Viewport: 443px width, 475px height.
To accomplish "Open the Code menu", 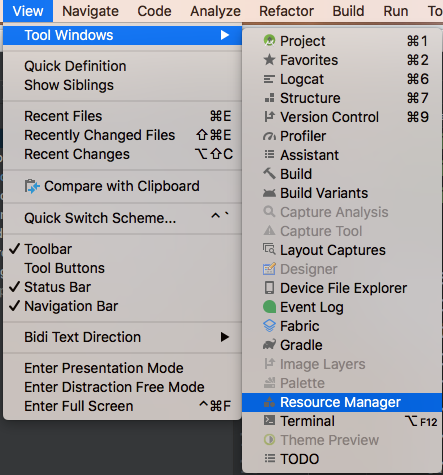I will (x=154, y=11).
